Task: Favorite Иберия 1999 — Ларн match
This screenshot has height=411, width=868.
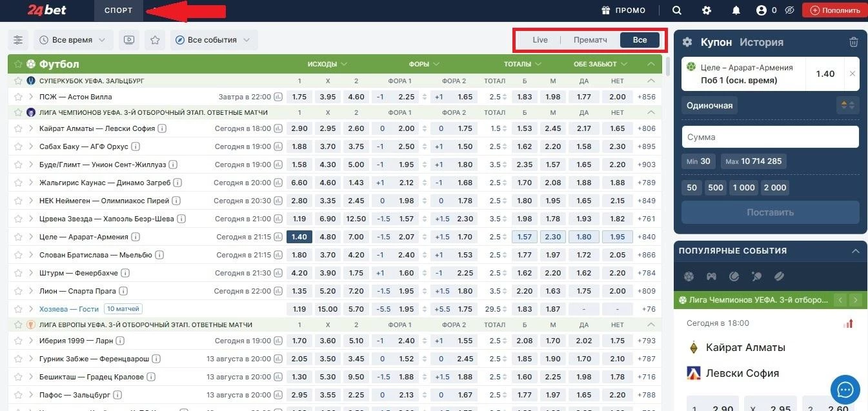Action: click(18, 341)
